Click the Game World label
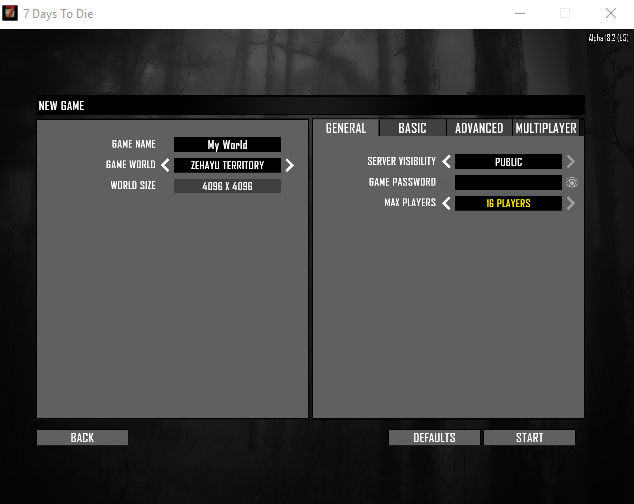This screenshot has width=634, height=504. 131,164
